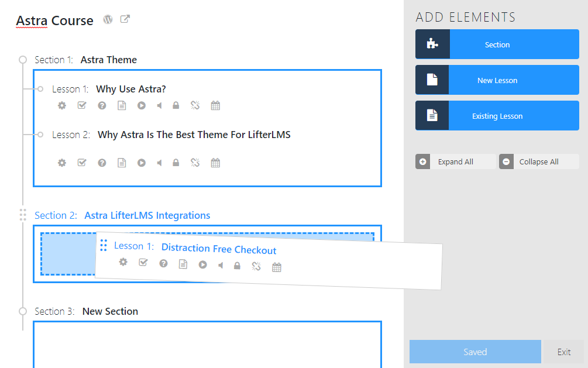Click the Saved button
The height and width of the screenshot is (368, 588).
coord(475,352)
